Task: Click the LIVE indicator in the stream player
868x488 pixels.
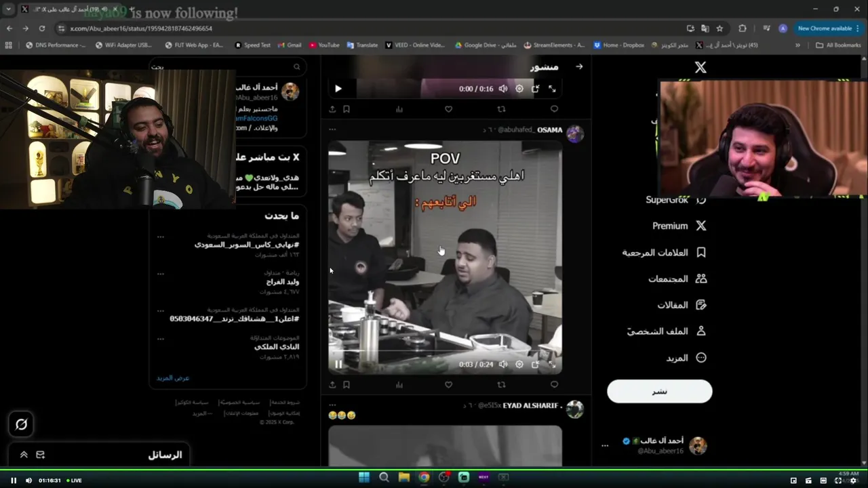Action: pyautogui.click(x=74, y=481)
